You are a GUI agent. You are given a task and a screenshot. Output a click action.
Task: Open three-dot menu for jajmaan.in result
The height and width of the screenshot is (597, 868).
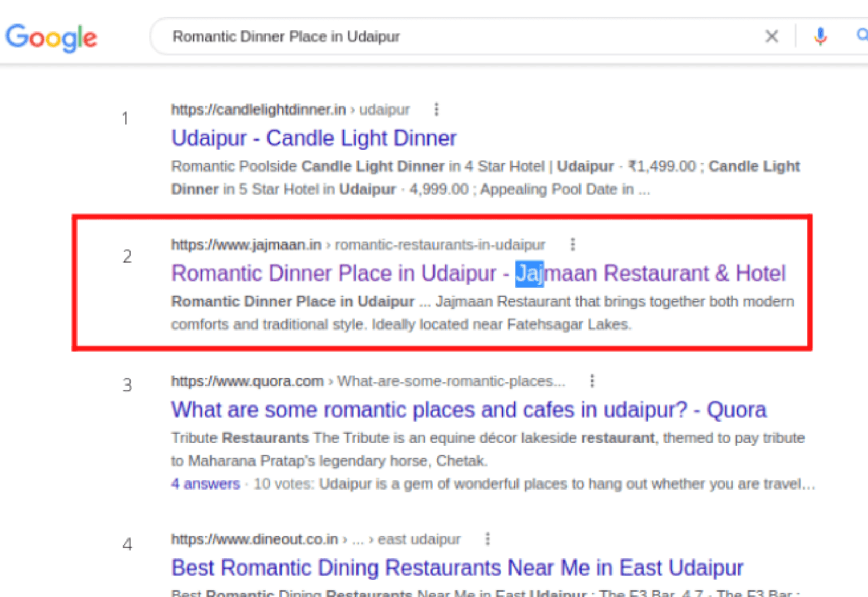tap(572, 245)
